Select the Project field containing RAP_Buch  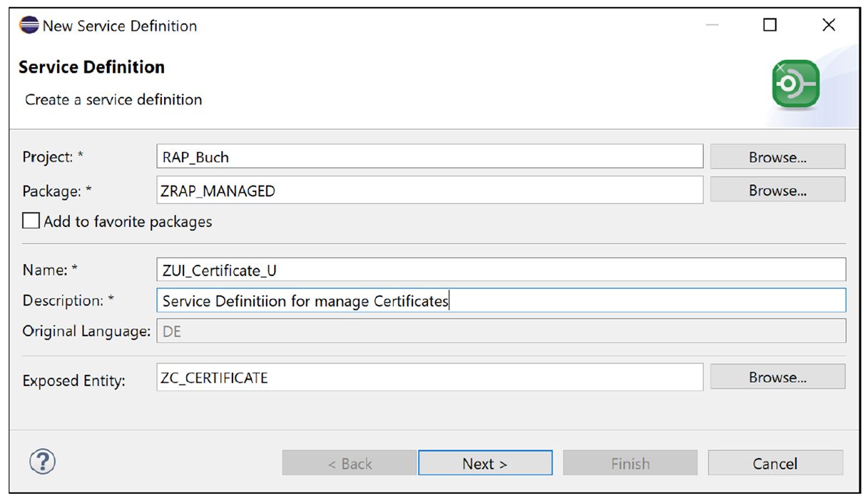(428, 156)
